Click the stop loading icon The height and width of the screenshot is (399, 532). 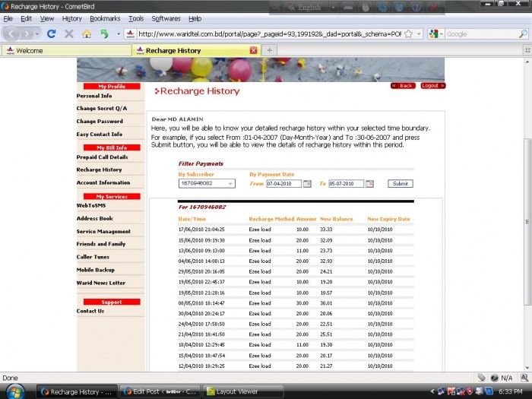pos(69,34)
